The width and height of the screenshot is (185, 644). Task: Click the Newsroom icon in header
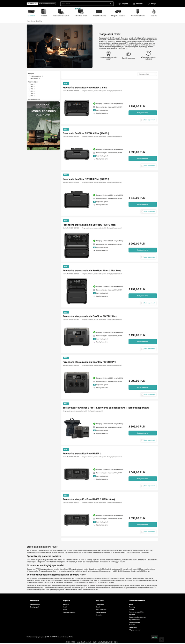(x=134, y=4)
